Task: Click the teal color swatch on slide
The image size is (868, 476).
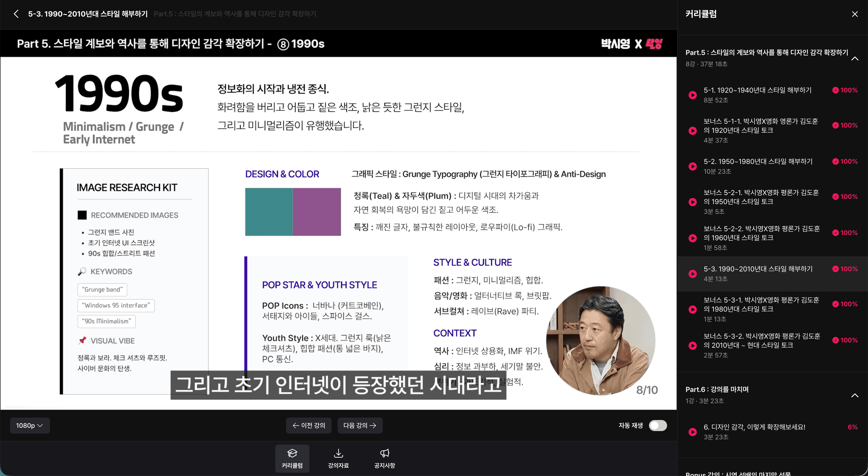Action: [269, 212]
